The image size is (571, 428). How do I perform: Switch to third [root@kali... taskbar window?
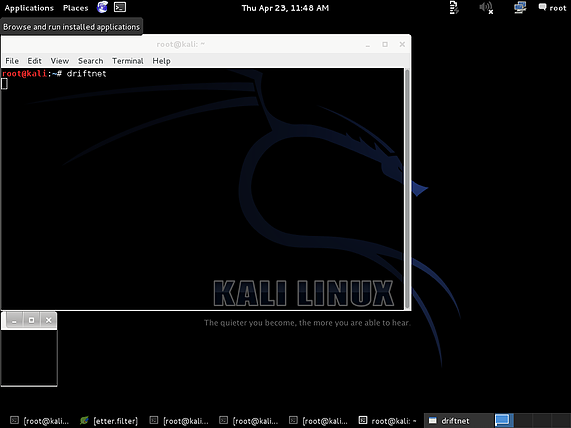click(x=249, y=421)
